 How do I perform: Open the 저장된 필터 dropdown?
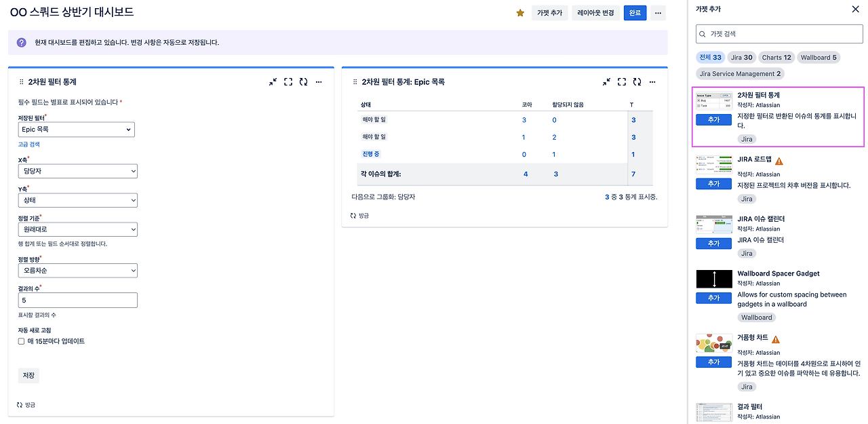click(76, 129)
